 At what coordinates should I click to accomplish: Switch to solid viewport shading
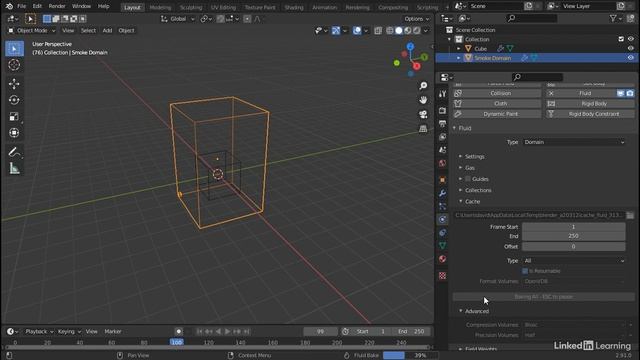tap(399, 30)
